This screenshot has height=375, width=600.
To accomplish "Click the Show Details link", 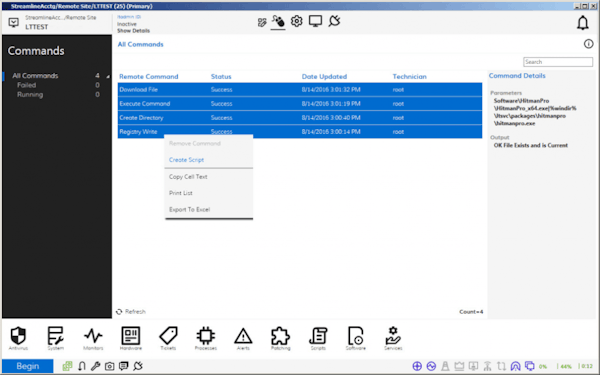I will click(x=134, y=31).
